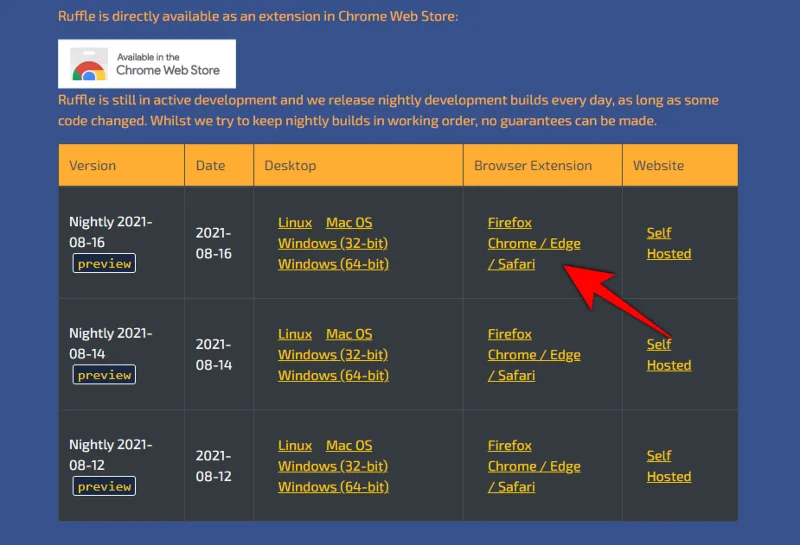This screenshot has height=545, width=800.
Task: Open Self Hosted link for 2021-08-12
Action: [669, 466]
